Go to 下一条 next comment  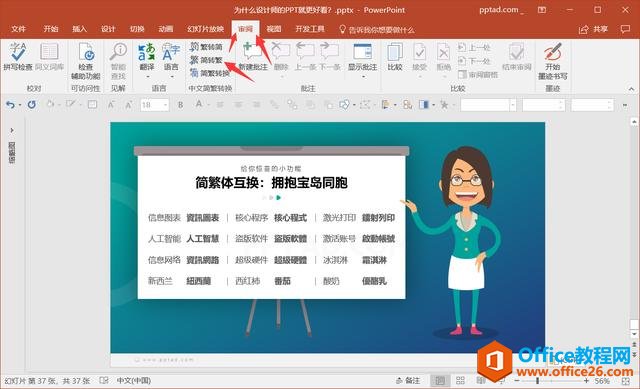(330, 57)
